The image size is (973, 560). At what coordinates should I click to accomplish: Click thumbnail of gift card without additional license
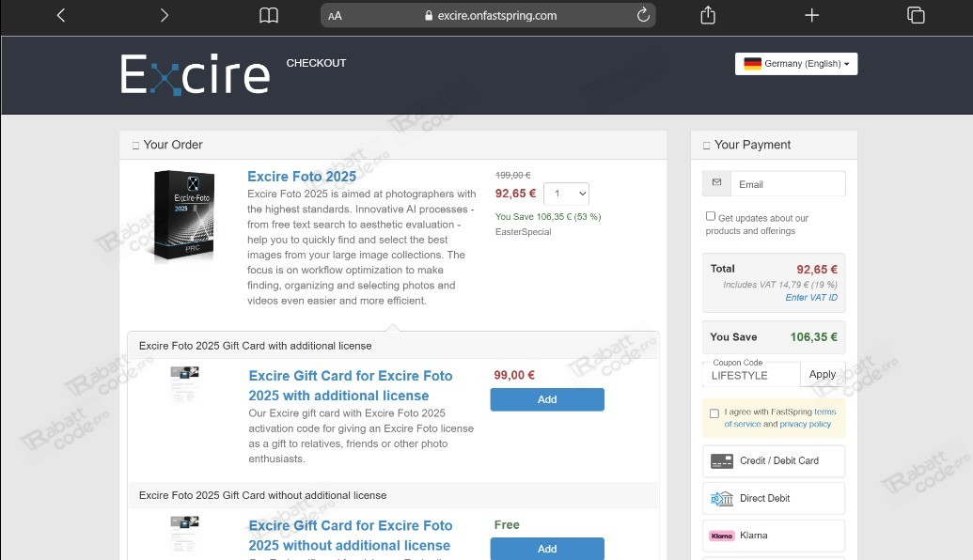pyautogui.click(x=185, y=534)
